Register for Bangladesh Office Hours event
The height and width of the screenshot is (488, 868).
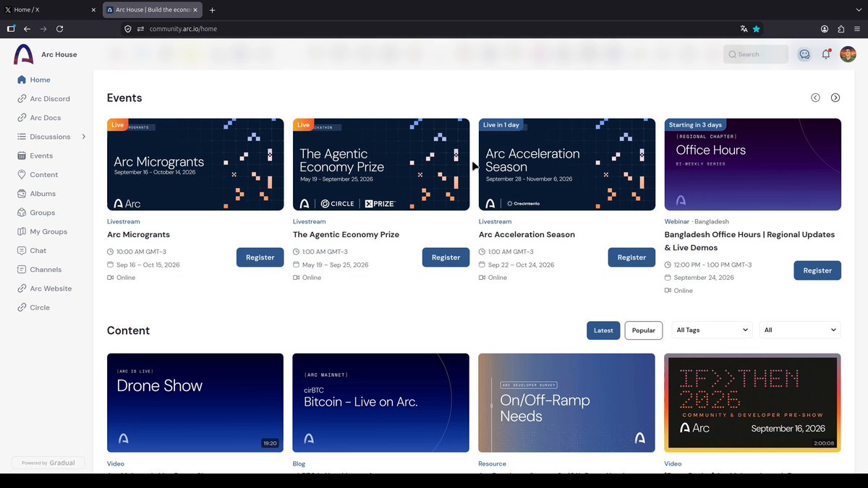tap(817, 270)
